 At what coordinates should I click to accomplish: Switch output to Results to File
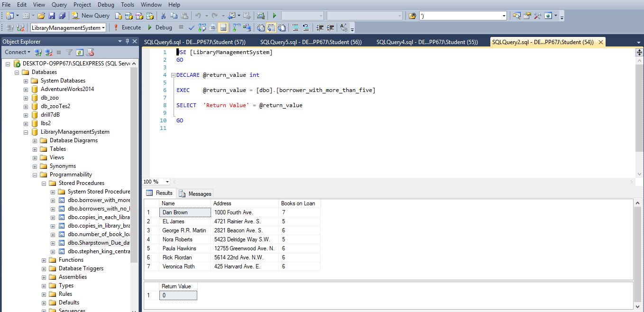pos(282,28)
